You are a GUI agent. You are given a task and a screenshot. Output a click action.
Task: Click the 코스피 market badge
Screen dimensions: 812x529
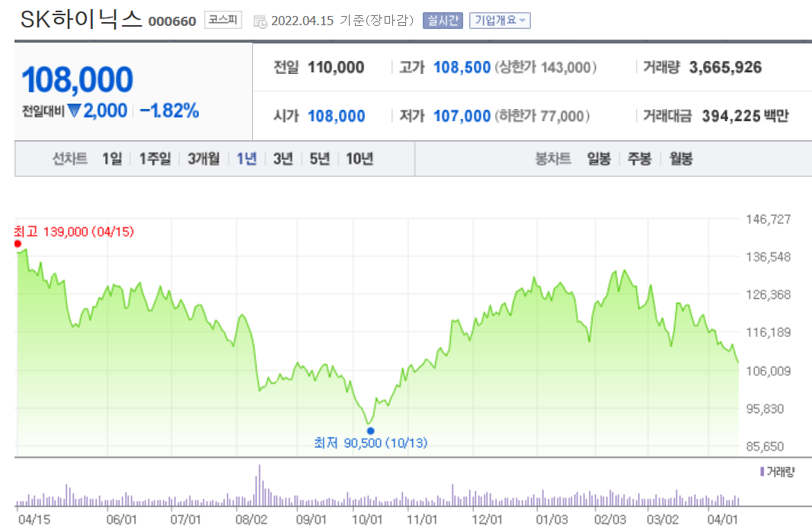pyautogui.click(x=222, y=20)
